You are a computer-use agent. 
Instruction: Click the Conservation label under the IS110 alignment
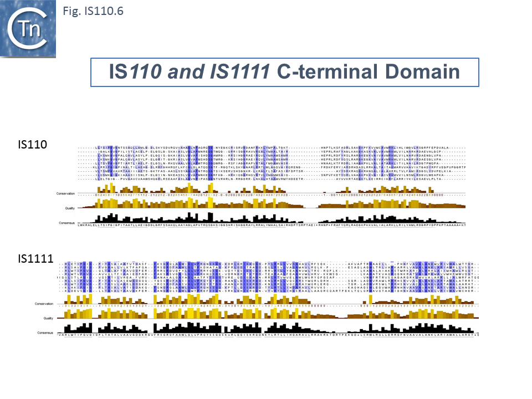pyautogui.click(x=66, y=193)
